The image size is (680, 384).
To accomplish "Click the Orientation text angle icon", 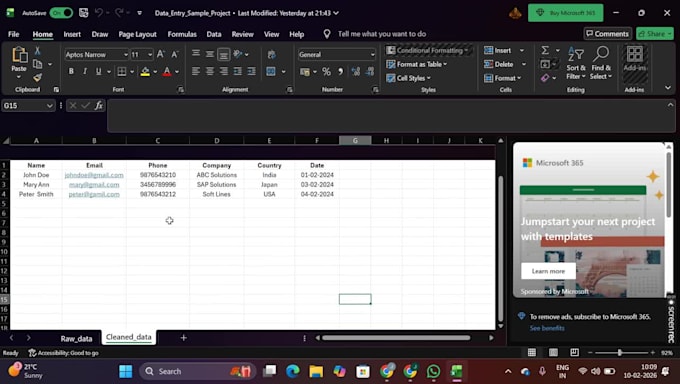I will (238, 54).
